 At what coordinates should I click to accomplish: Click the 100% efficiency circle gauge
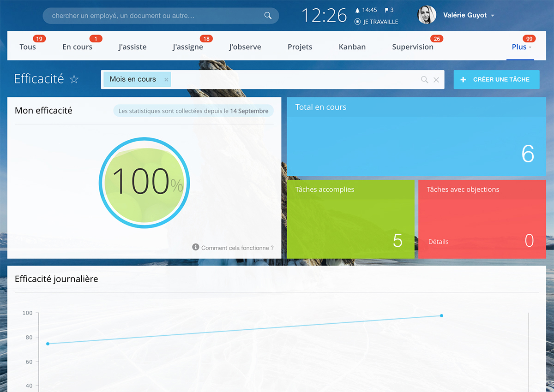tap(144, 182)
